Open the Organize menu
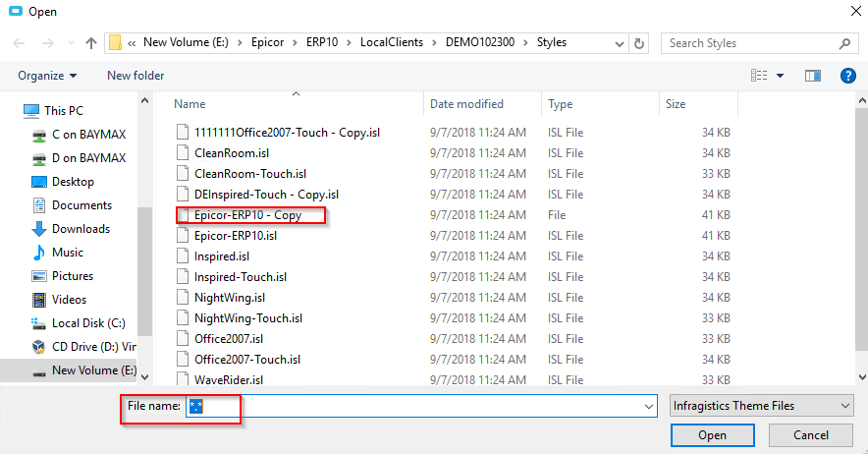The width and height of the screenshot is (868, 454). tap(47, 76)
